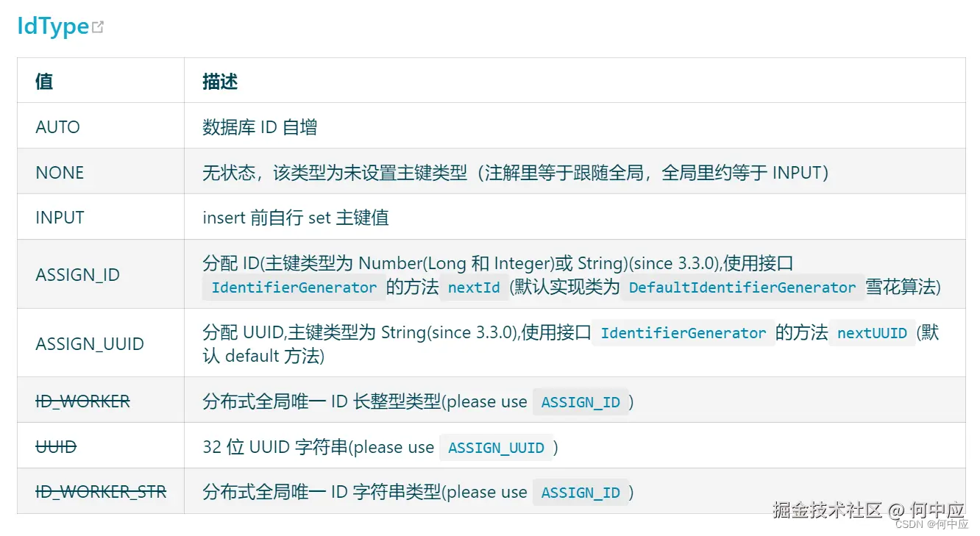
Task: Click the struck-through UUID value
Action: pos(56,446)
